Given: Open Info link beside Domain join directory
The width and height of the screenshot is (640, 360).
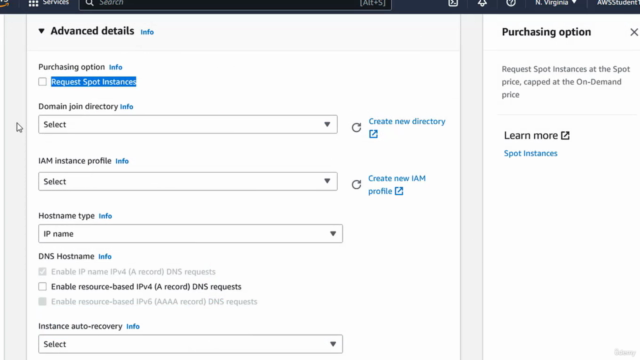Looking at the screenshot, I should pos(127,107).
